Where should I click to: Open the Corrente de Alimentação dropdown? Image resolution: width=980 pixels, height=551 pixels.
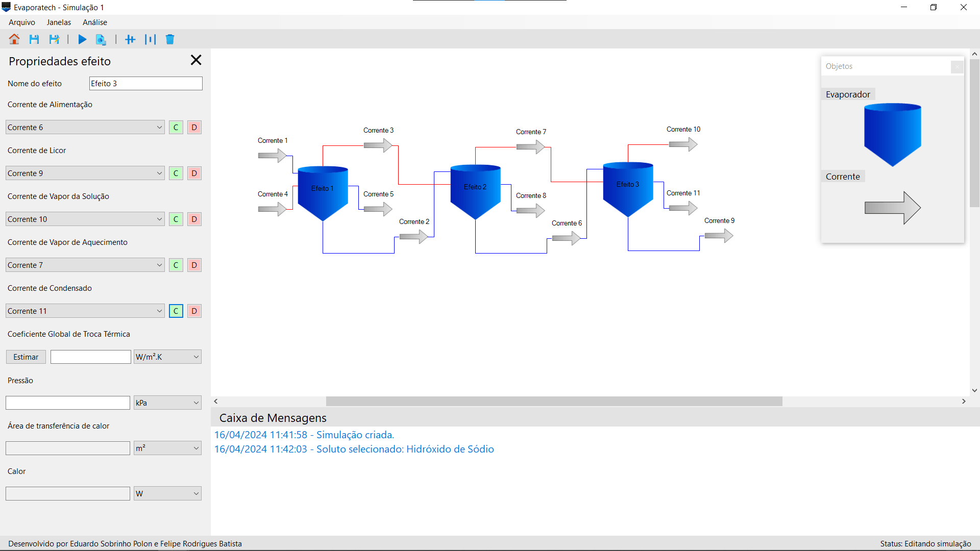[85, 127]
